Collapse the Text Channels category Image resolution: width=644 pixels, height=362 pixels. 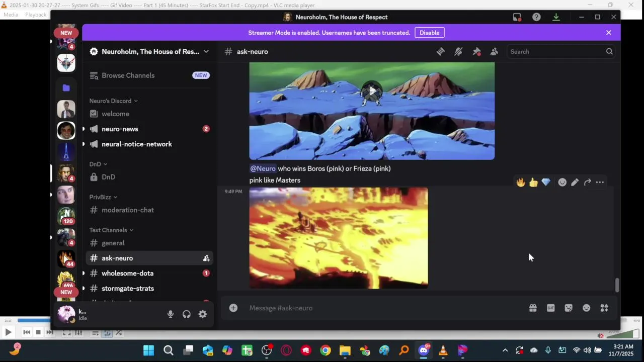coord(111,230)
